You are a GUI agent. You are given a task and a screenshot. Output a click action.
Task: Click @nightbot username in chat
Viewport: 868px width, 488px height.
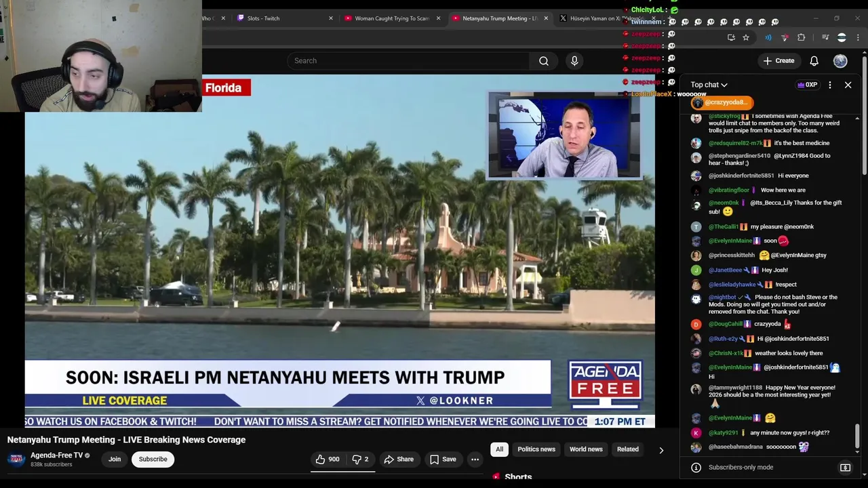(722, 297)
